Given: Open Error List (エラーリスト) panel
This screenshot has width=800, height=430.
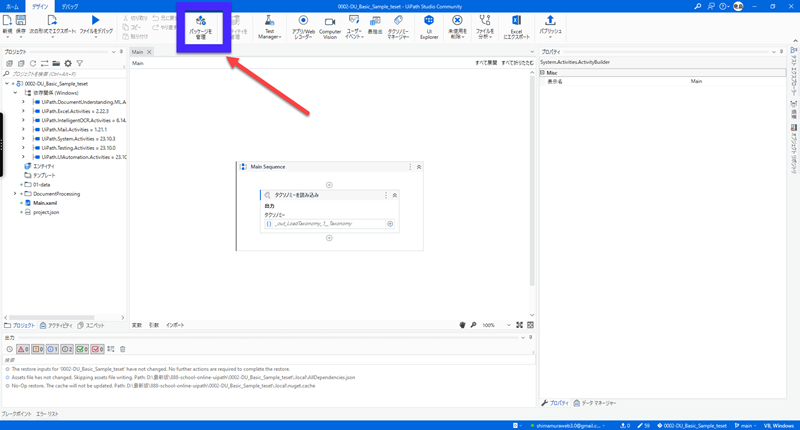Looking at the screenshot, I should pyautogui.click(x=47, y=414).
